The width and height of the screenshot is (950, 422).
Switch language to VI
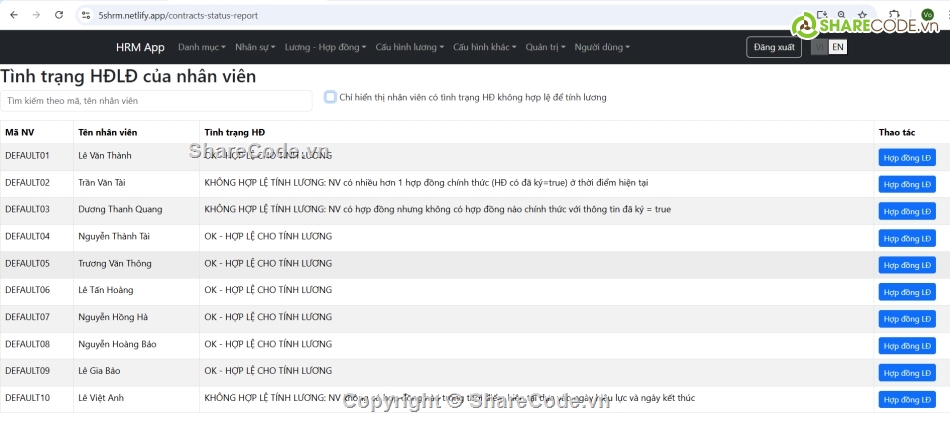coord(820,47)
